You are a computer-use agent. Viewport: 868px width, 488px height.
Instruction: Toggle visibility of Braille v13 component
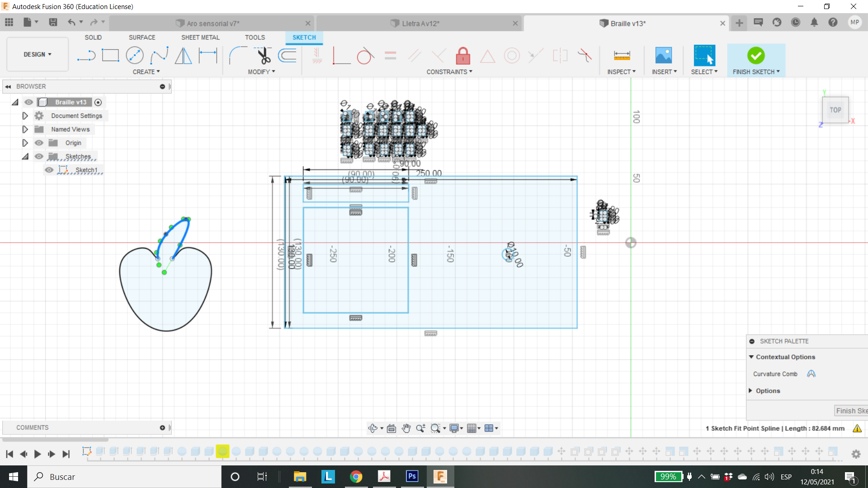click(28, 102)
